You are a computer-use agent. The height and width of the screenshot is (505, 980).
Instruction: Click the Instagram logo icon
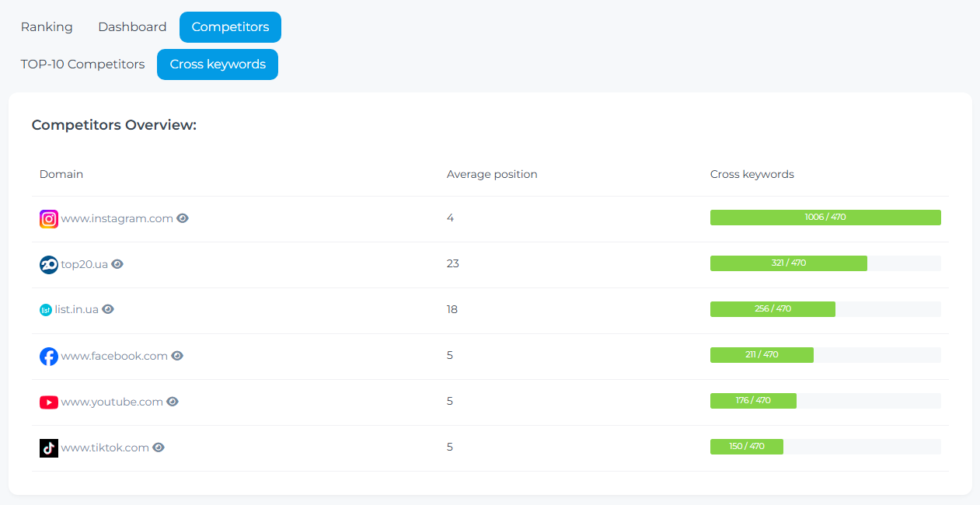[49, 219]
